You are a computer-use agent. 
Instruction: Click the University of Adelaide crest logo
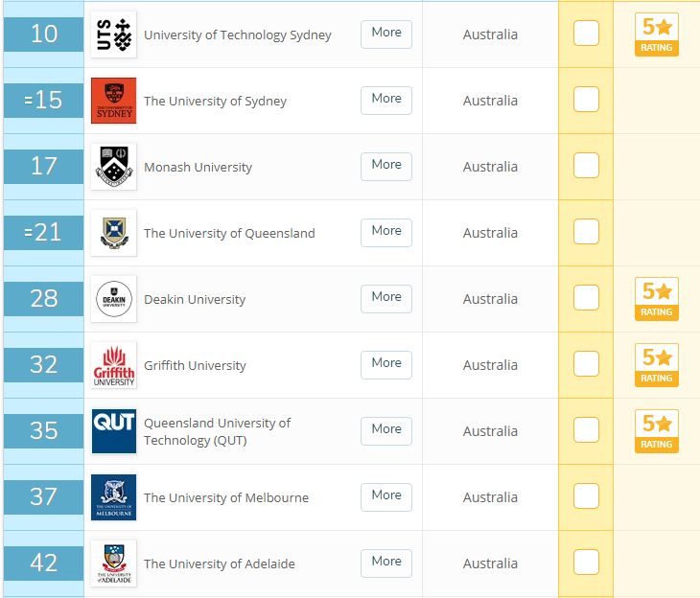(113, 563)
